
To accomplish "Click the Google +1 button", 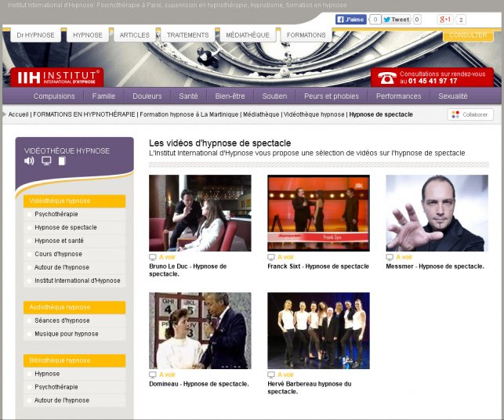I will pyautogui.click(x=445, y=20).
